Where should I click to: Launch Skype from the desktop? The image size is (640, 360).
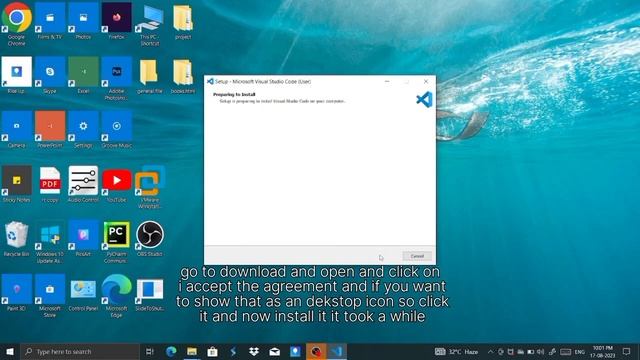50,76
